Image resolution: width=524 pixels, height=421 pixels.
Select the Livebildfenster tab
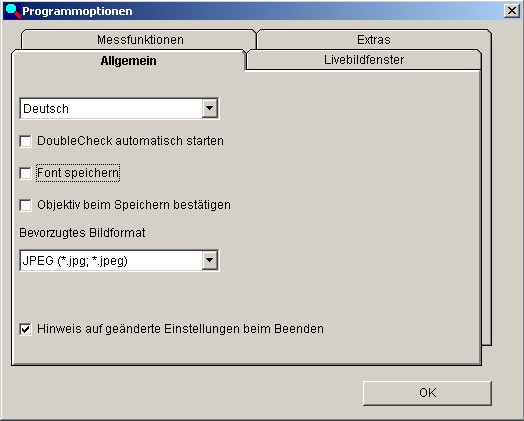(x=364, y=60)
